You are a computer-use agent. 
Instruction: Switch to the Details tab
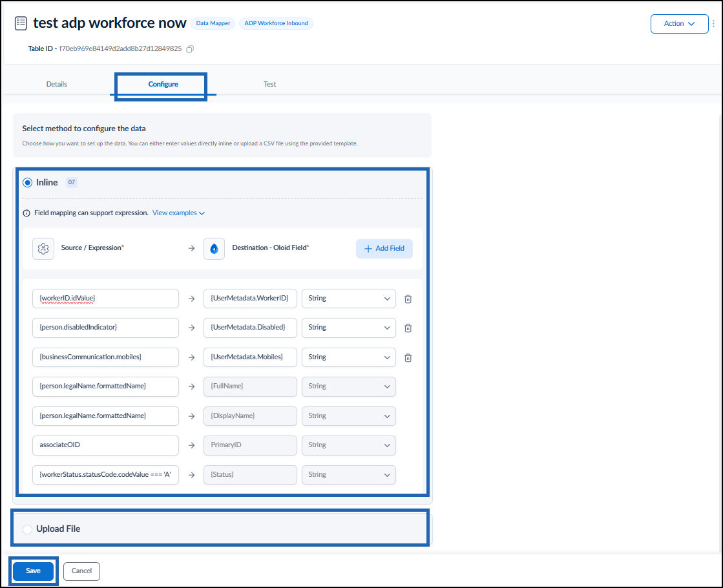[57, 85]
